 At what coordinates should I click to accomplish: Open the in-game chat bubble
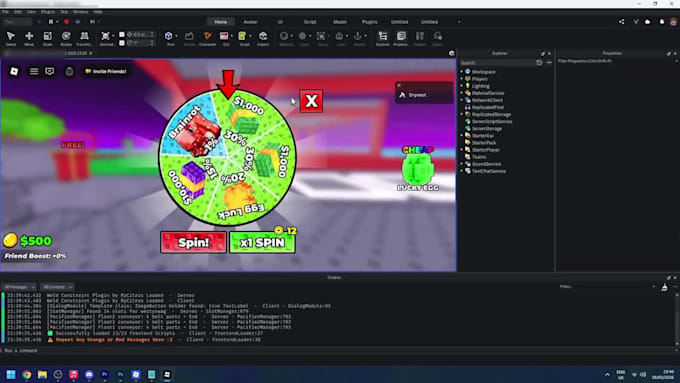[x=50, y=71]
